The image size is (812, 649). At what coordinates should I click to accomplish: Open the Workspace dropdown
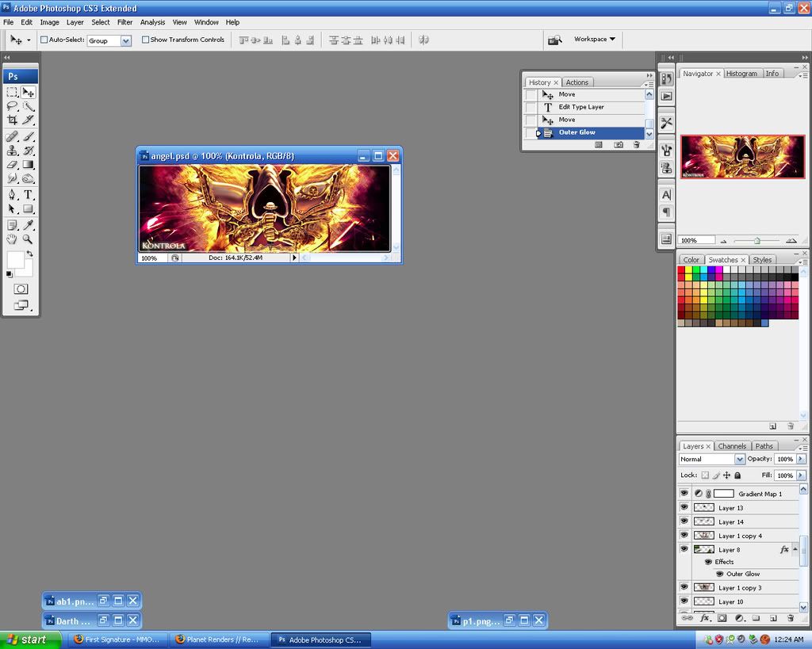[595, 39]
